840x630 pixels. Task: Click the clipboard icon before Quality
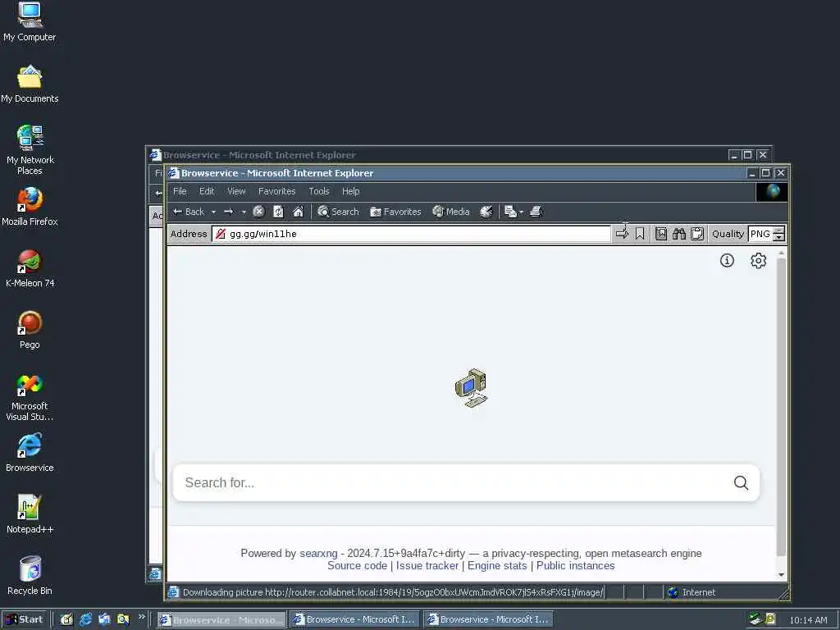tap(697, 234)
